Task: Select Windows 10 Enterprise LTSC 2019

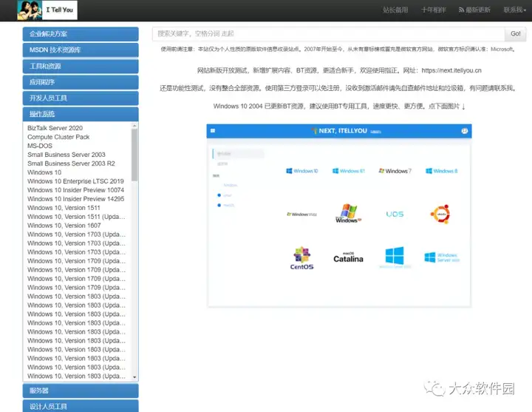Action: coord(75,181)
